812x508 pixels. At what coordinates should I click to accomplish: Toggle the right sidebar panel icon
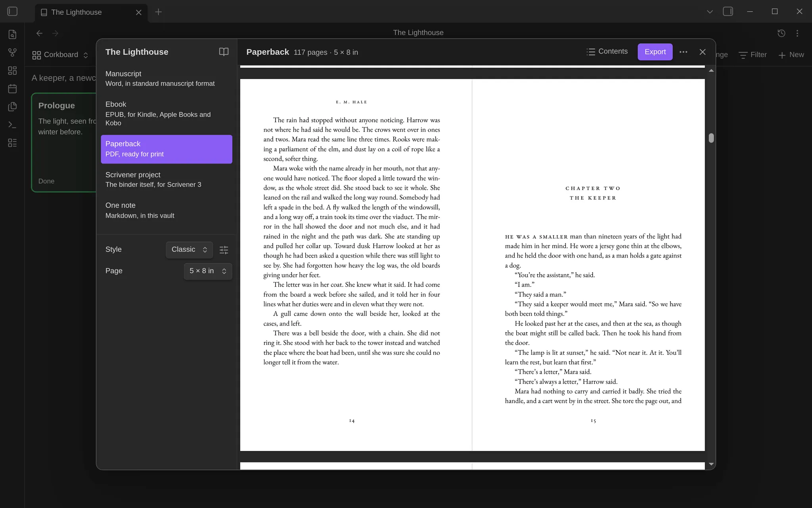click(728, 12)
